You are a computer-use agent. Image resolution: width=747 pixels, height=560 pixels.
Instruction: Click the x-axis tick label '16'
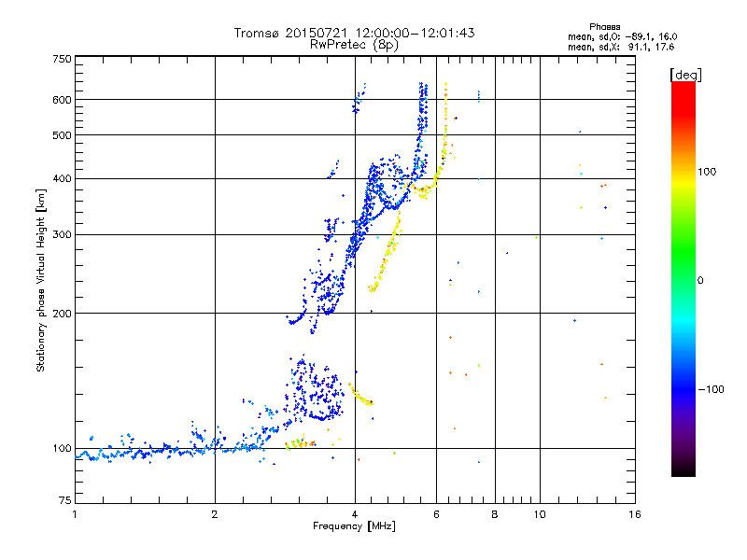pyautogui.click(x=635, y=514)
